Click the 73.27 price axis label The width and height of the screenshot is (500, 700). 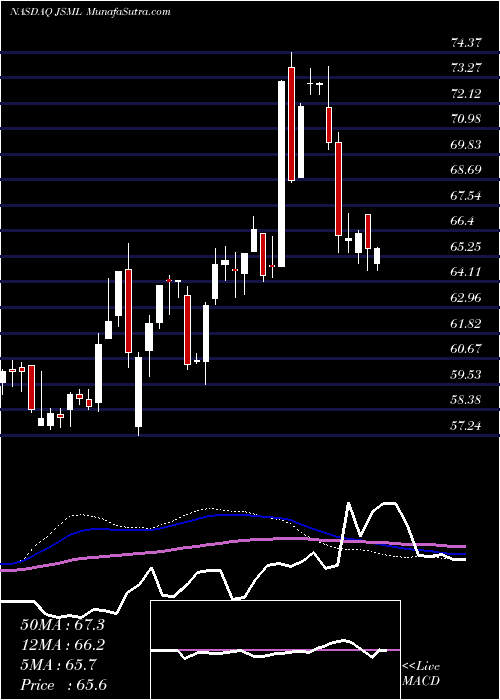tap(467, 68)
